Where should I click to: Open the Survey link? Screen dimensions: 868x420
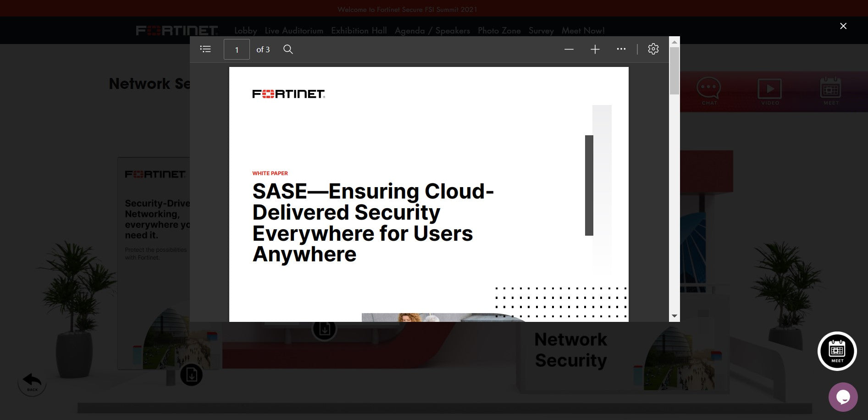coord(541,31)
